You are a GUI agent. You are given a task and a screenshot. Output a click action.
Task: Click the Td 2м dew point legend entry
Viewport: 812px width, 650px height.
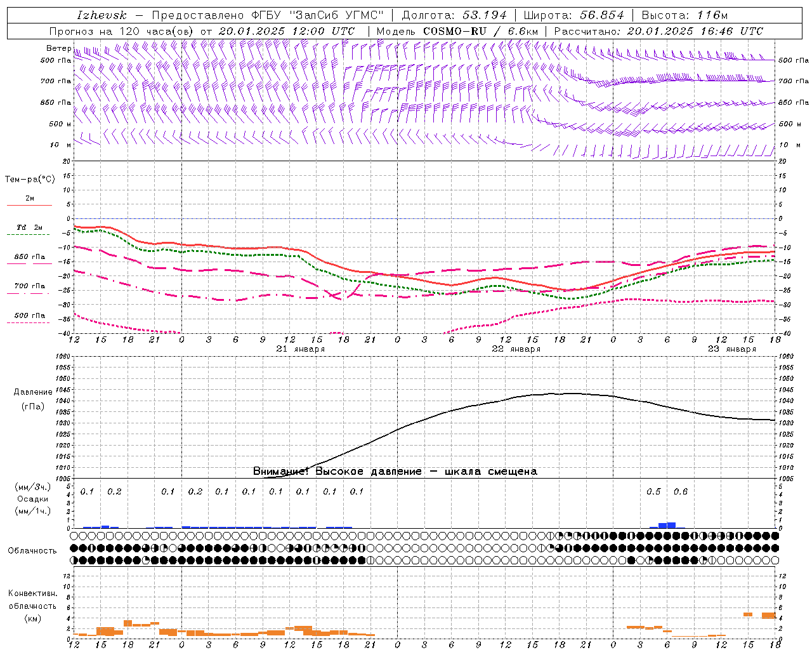(x=29, y=227)
